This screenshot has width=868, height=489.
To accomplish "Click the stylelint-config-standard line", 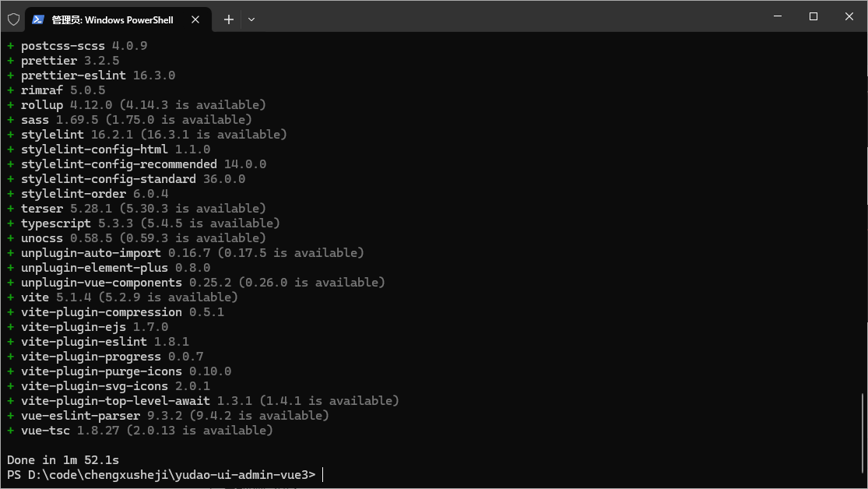I will pos(109,178).
